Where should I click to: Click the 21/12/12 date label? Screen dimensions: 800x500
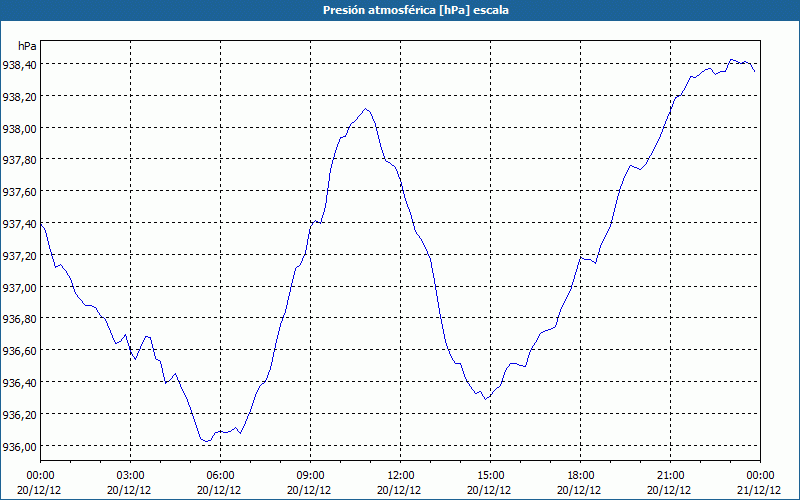(x=759, y=490)
